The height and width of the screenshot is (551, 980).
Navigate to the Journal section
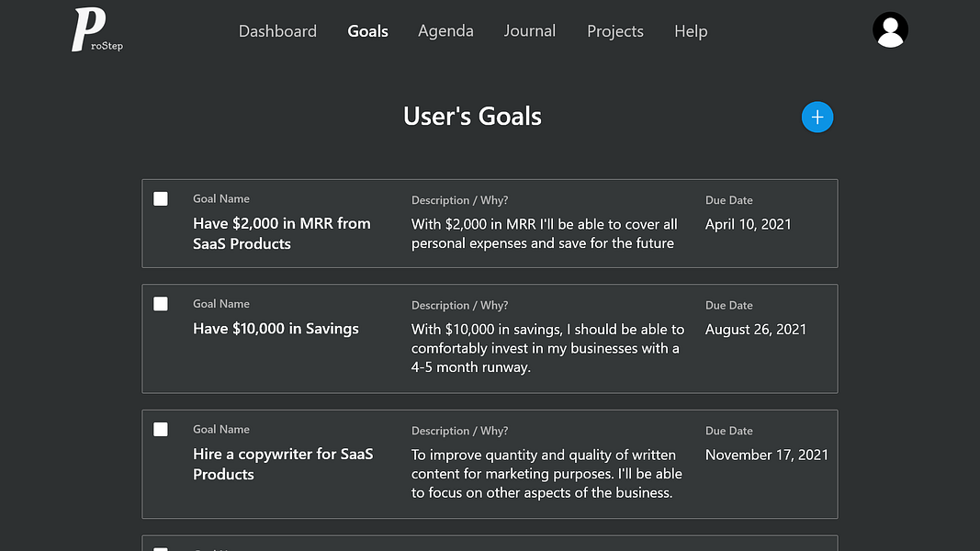click(530, 31)
